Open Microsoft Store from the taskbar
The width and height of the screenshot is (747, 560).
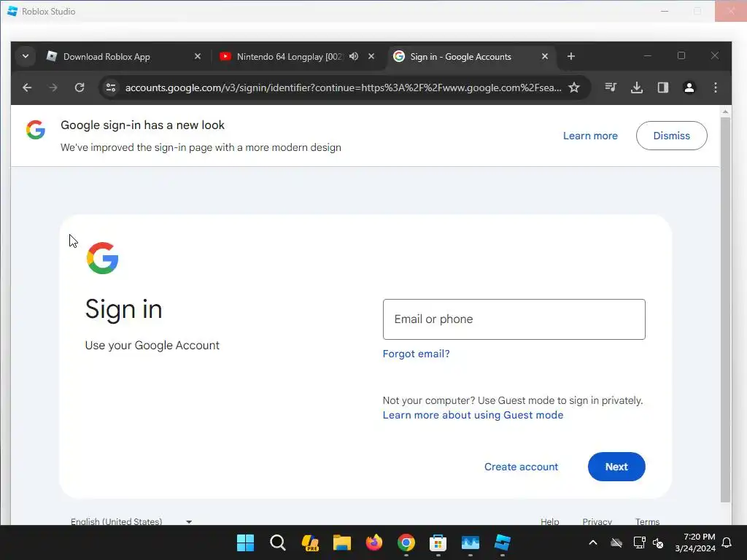point(438,542)
